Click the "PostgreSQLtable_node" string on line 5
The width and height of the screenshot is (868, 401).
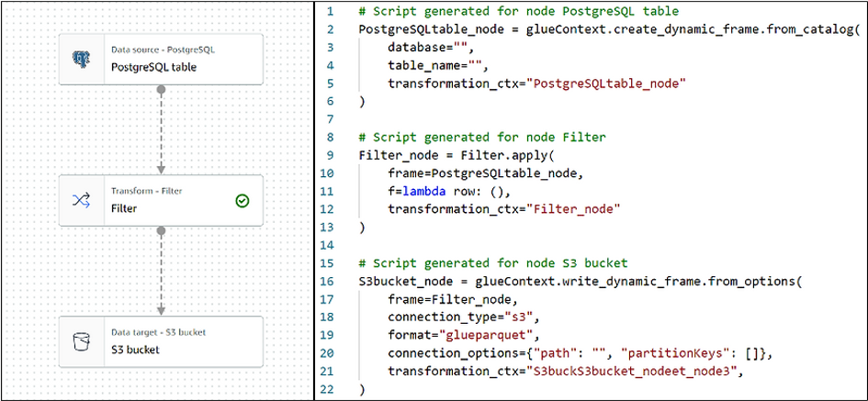coord(607,84)
